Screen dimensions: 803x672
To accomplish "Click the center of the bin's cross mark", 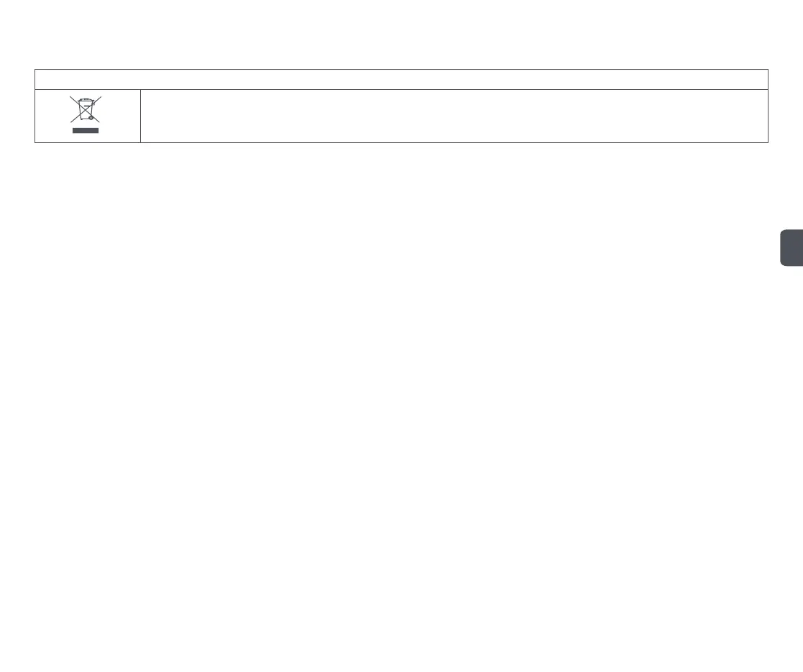I will coord(86,109).
